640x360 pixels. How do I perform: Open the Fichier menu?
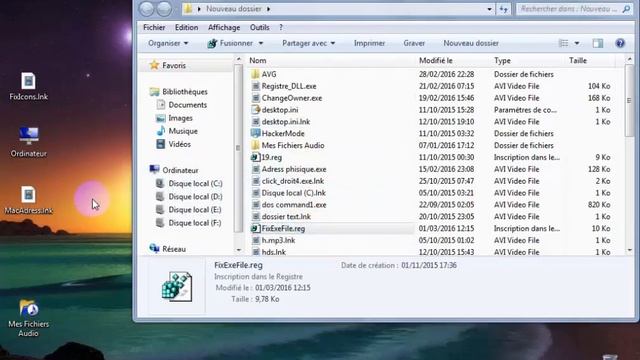point(154,27)
